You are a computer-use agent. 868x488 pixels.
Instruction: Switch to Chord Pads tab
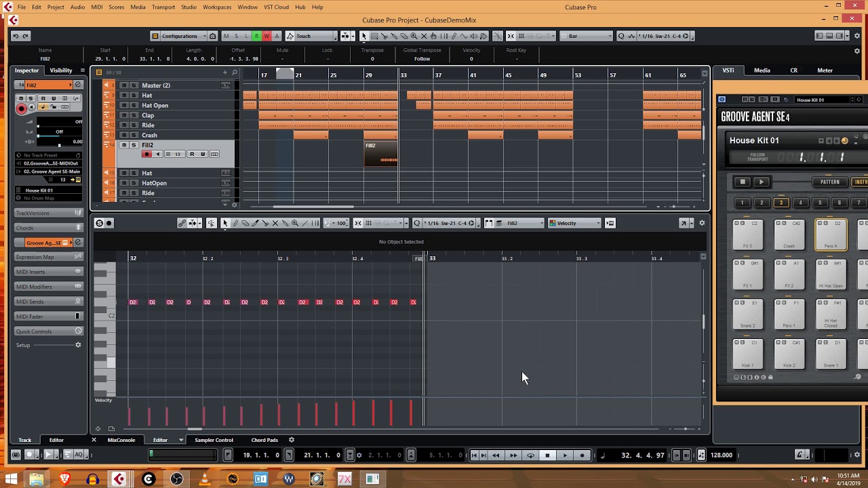264,440
